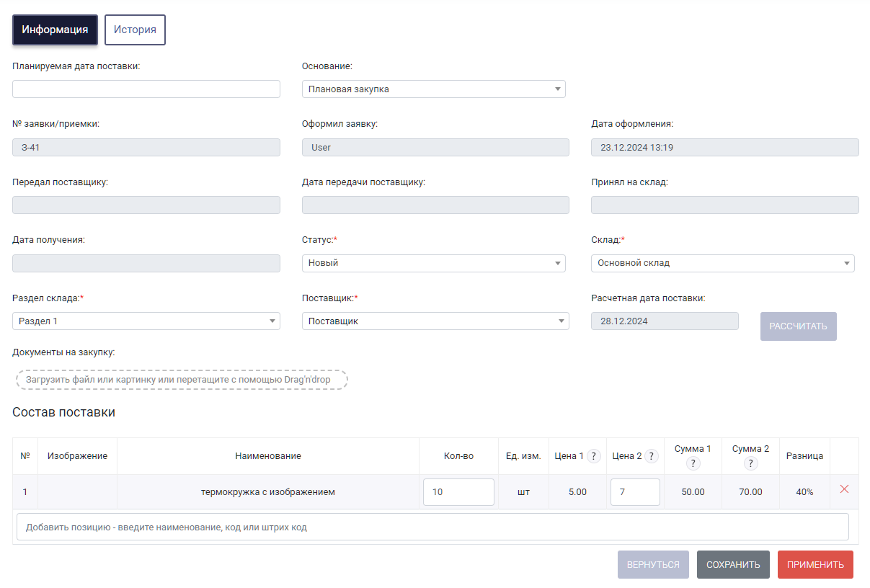Open the История tab
Viewport: 870px width, 588px height.
(x=135, y=30)
